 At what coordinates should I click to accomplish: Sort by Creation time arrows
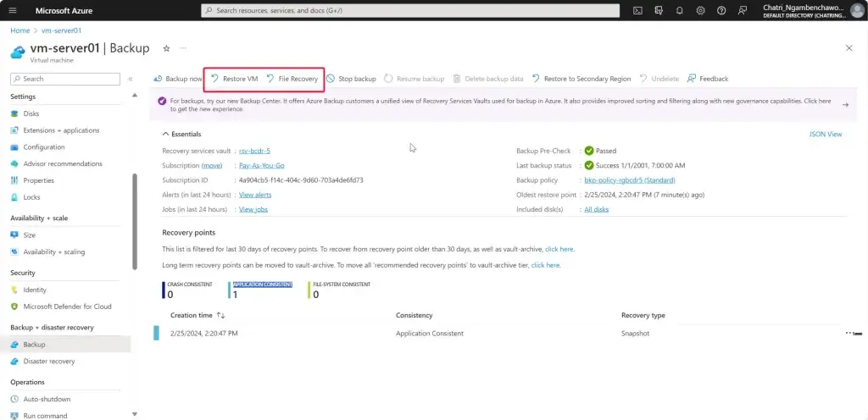[221, 315]
